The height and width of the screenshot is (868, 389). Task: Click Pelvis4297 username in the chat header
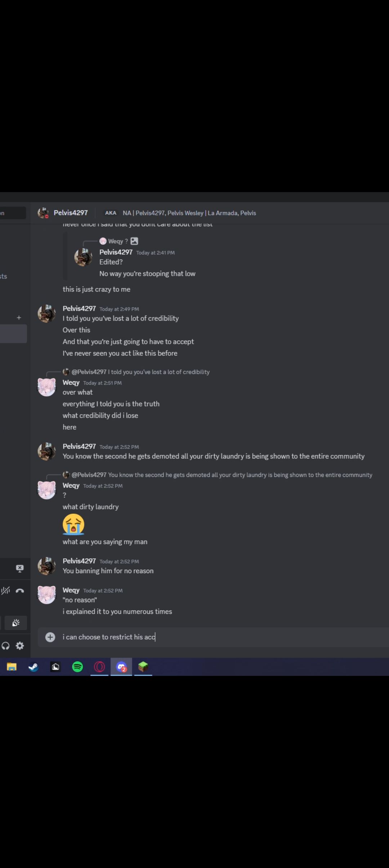coord(71,213)
